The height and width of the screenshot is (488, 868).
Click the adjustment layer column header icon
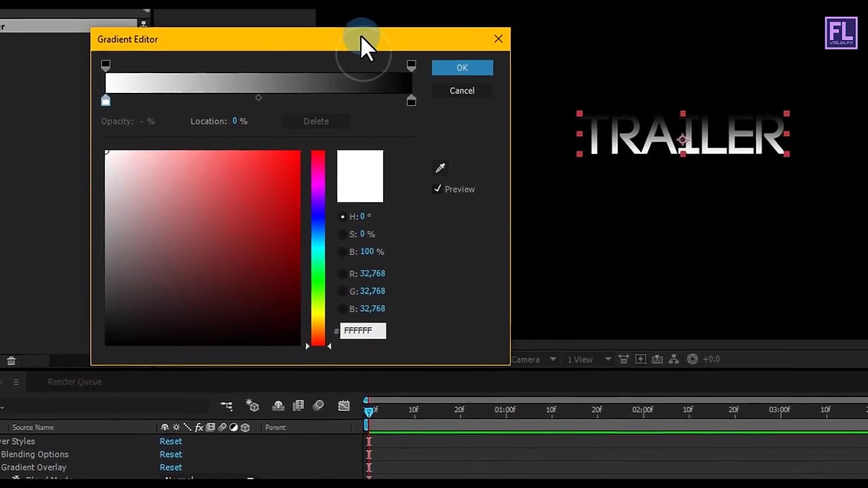[234, 427]
